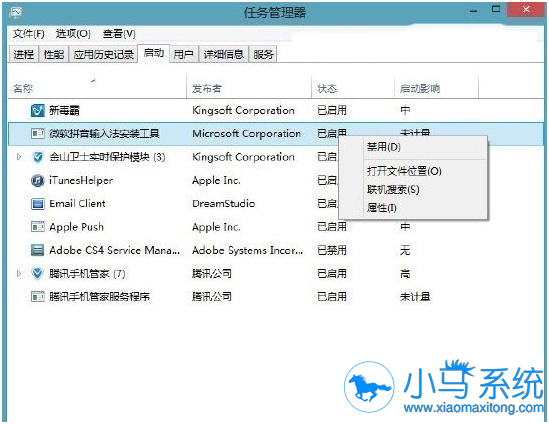Click 无 impact of Adobe CS4 row
Screen dimensions: 549x424
pyautogui.click(x=405, y=250)
